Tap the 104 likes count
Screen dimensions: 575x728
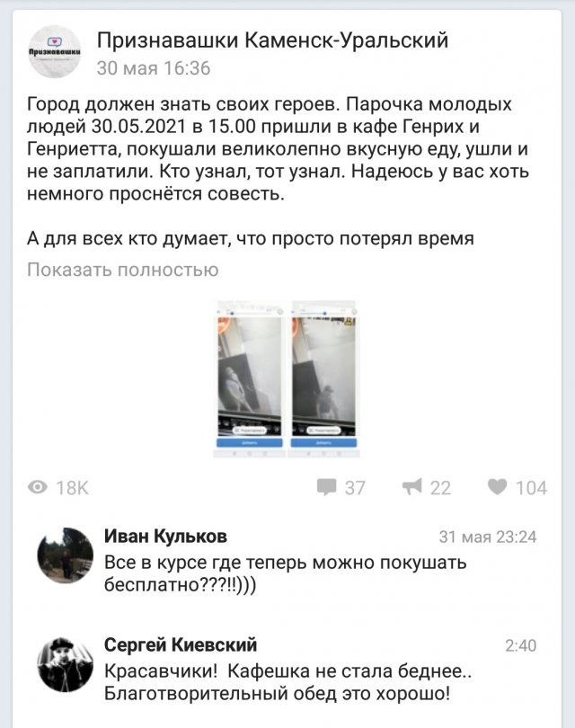coord(532,488)
